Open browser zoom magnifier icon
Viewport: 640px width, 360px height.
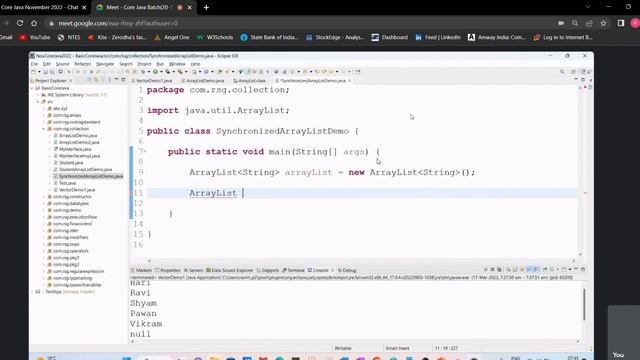575,23
